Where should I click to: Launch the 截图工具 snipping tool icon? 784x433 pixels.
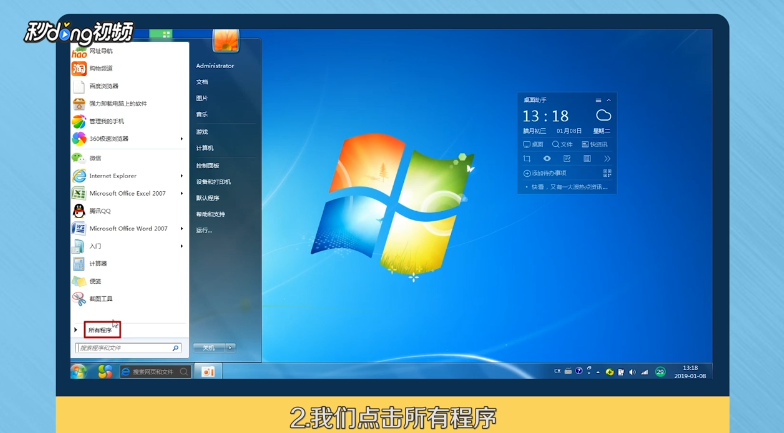point(79,298)
